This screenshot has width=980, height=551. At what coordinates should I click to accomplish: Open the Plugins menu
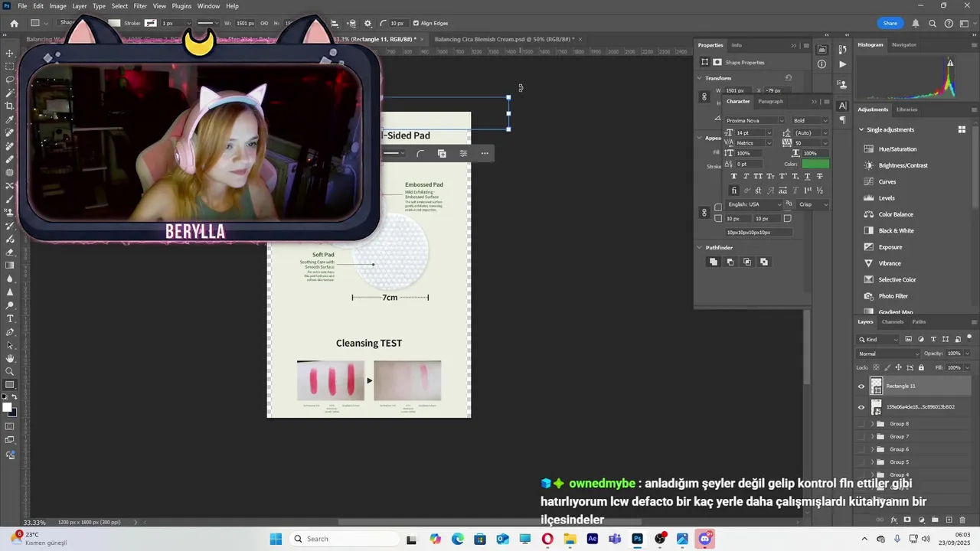click(x=181, y=6)
